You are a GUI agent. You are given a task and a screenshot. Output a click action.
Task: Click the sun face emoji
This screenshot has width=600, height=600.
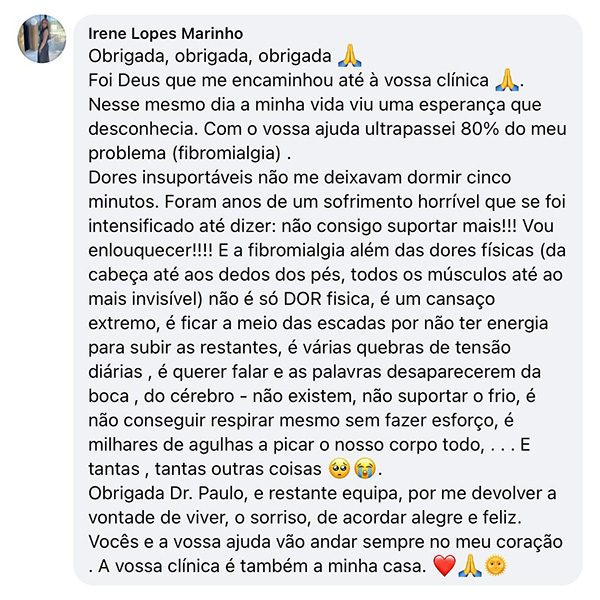click(x=495, y=566)
